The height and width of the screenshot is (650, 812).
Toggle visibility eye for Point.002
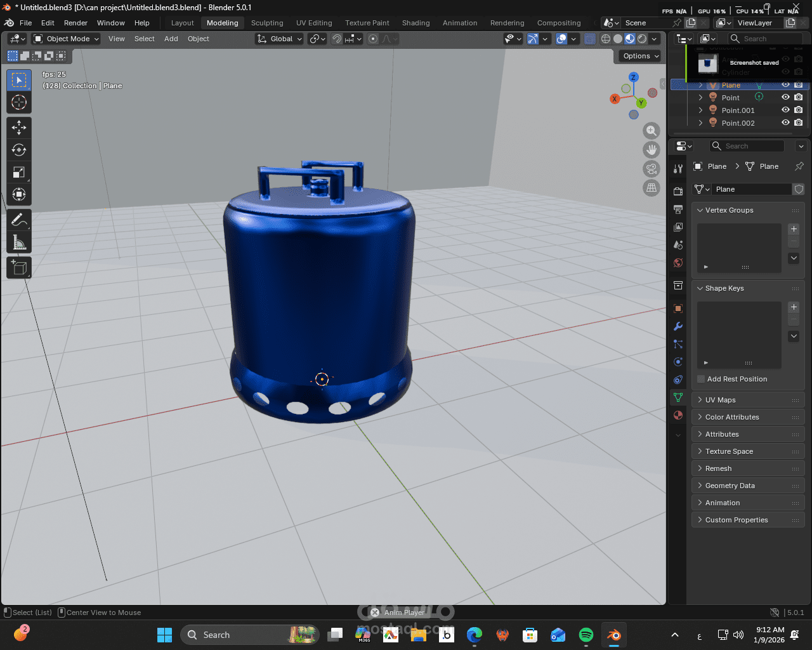click(x=785, y=123)
